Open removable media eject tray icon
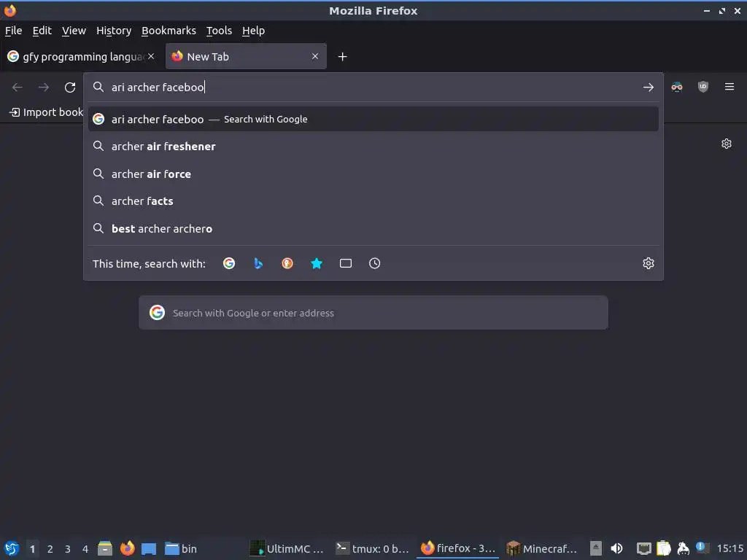Image resolution: width=747 pixels, height=560 pixels. pyautogui.click(x=595, y=548)
